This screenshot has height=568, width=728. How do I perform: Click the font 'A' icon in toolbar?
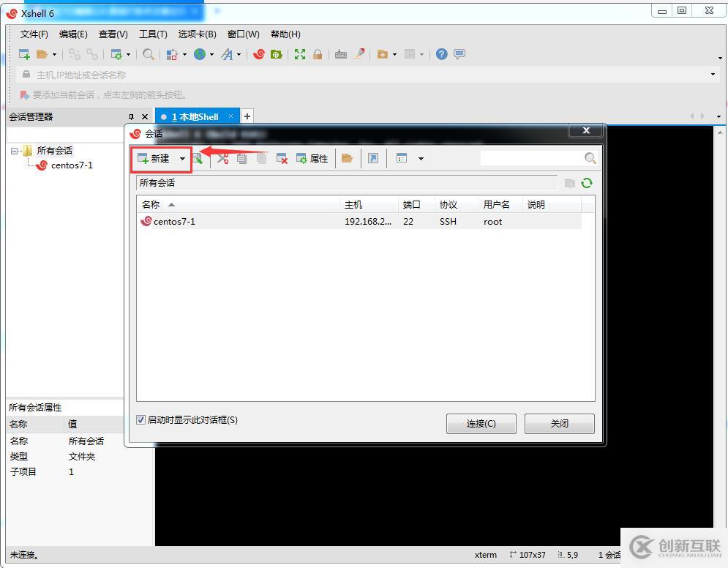[227, 54]
